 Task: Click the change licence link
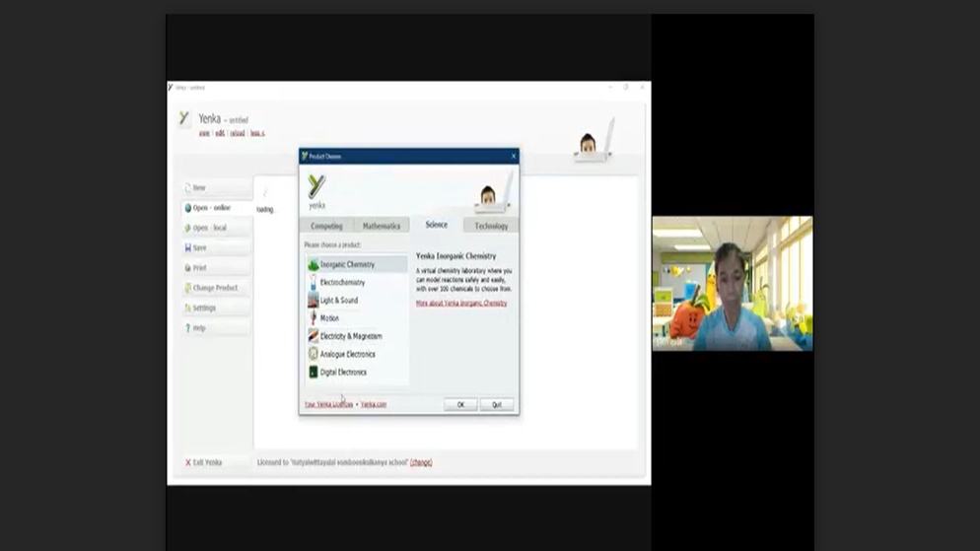tap(421, 462)
